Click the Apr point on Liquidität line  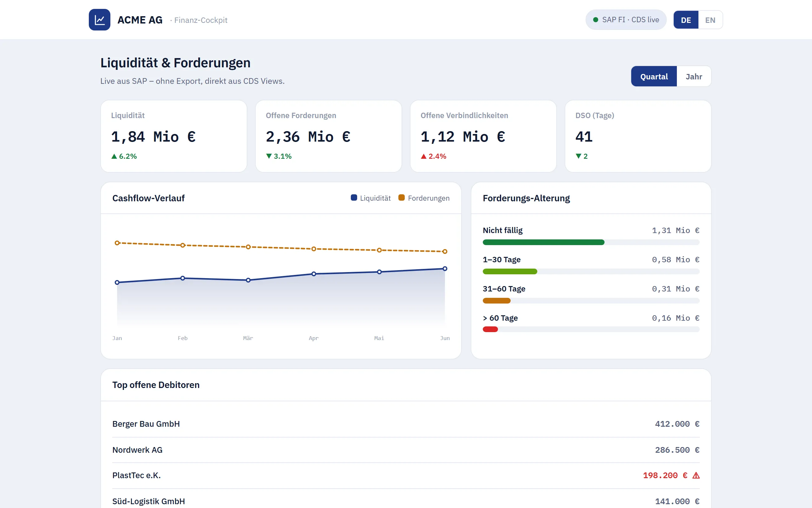[314, 274]
